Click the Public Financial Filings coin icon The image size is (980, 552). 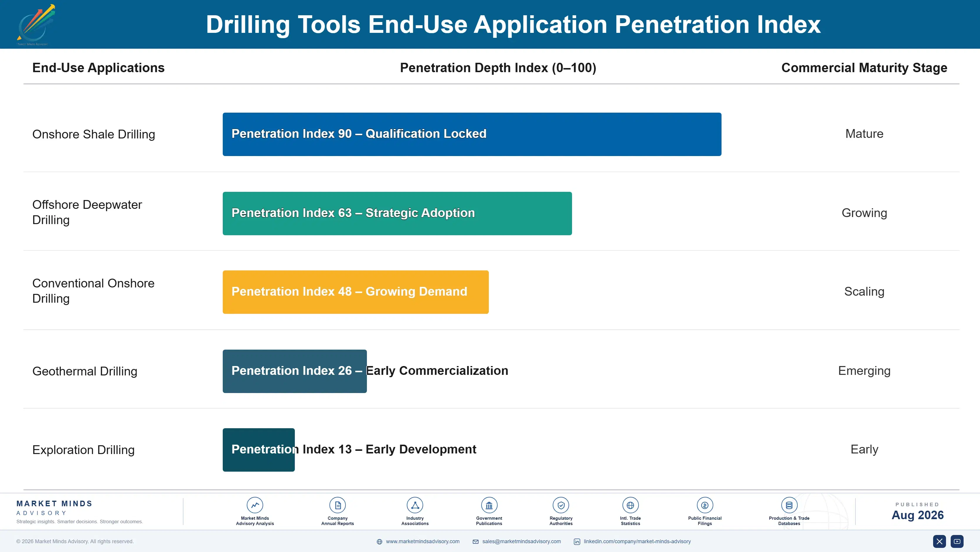tap(705, 505)
